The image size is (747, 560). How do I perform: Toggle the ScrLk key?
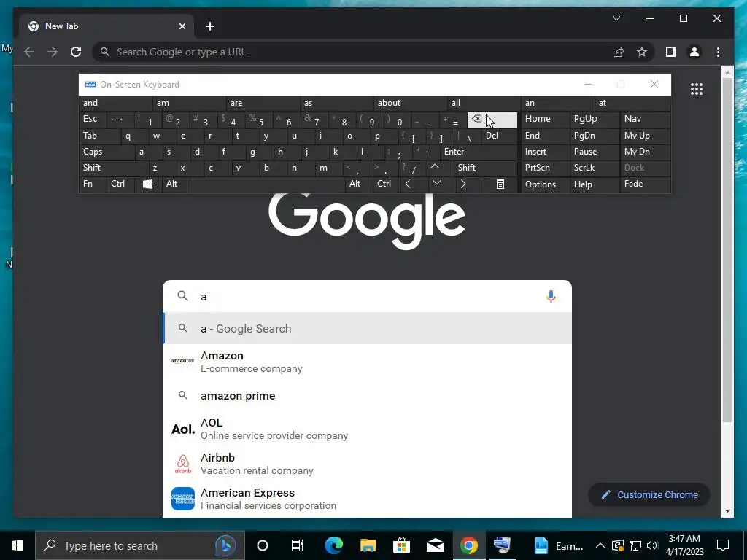tap(594, 168)
